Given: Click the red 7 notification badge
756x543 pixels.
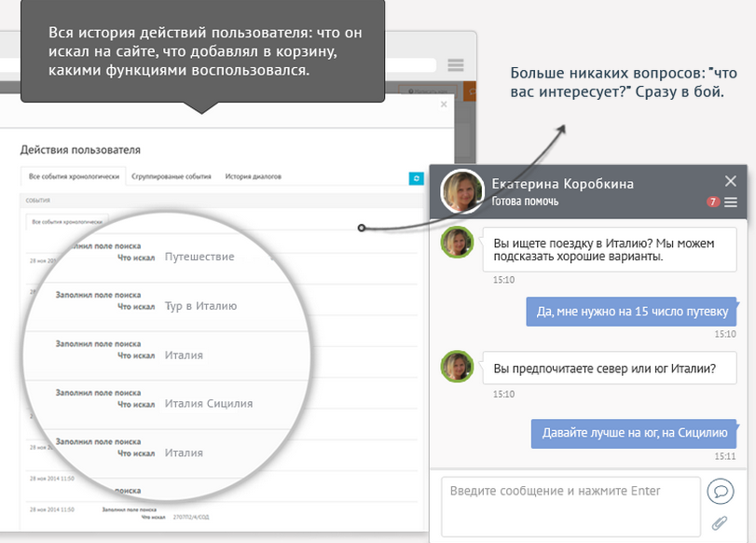Looking at the screenshot, I should pos(713,202).
